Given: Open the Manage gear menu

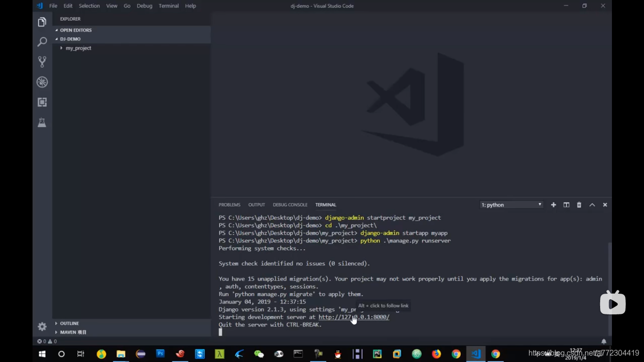Looking at the screenshot, I should pyautogui.click(x=42, y=327).
